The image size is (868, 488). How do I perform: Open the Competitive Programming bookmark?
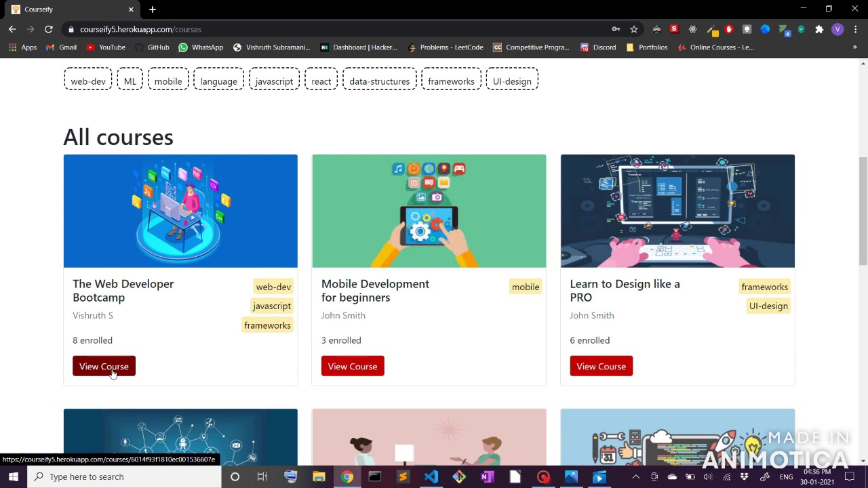coord(532,47)
